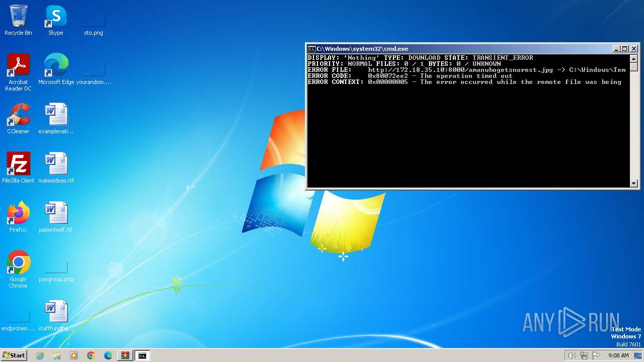Open the Action Center flag icon
Screen dimensions: 644x362
pyautogui.click(x=596, y=355)
